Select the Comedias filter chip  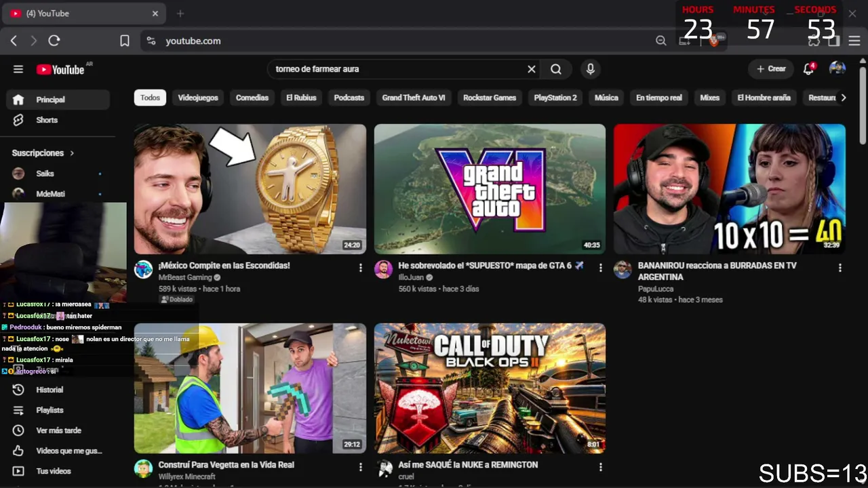click(252, 98)
